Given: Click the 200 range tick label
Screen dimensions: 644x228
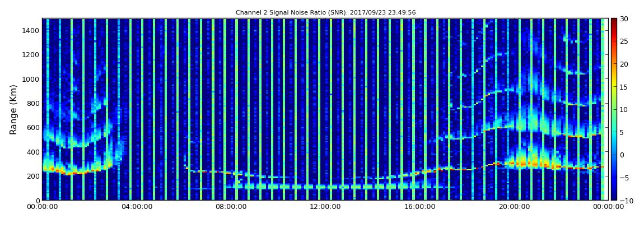Looking at the screenshot, I should coord(33,176).
